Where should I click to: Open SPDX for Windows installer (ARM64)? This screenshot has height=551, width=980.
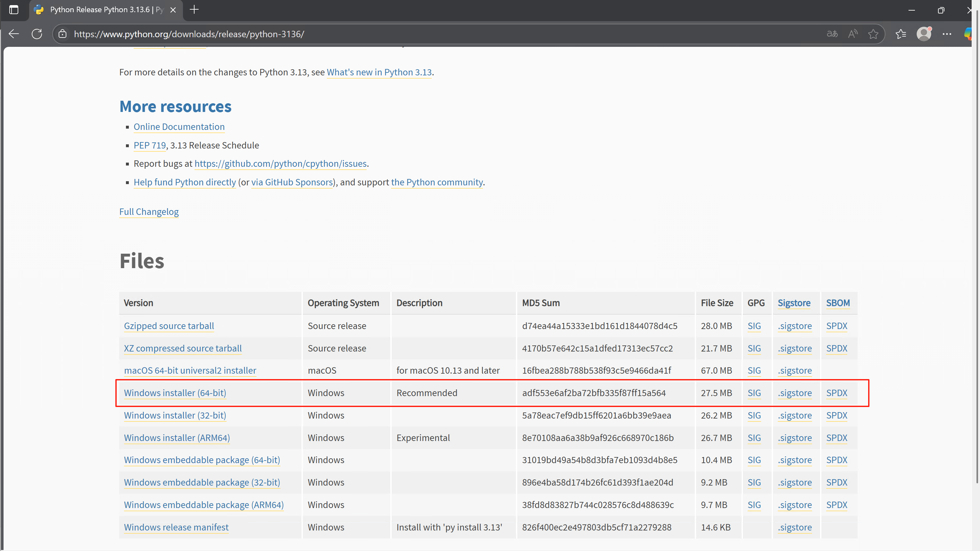coord(836,438)
